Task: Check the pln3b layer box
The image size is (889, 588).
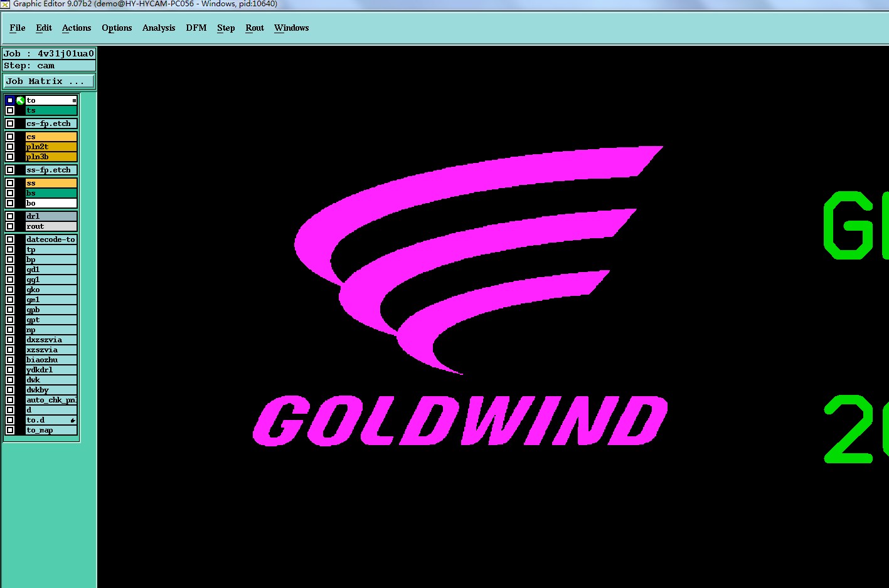Action: (x=10, y=157)
